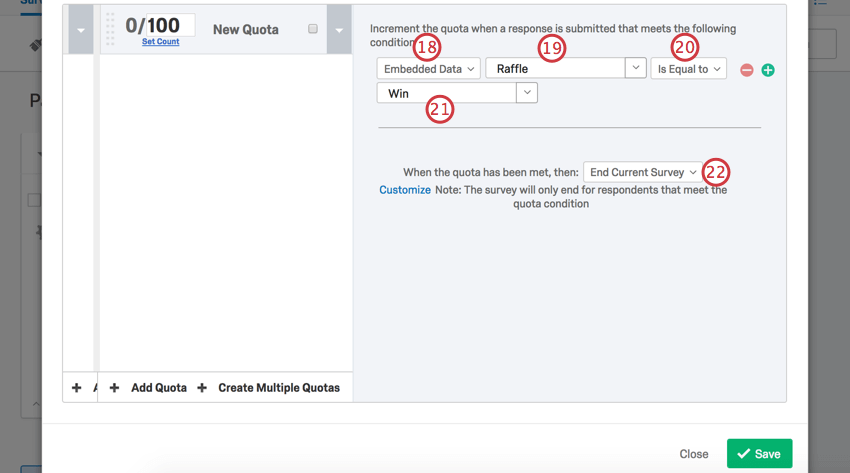Screen dimensions: 850x473
Task: Click the checkmark Save button
Action: [x=759, y=454]
